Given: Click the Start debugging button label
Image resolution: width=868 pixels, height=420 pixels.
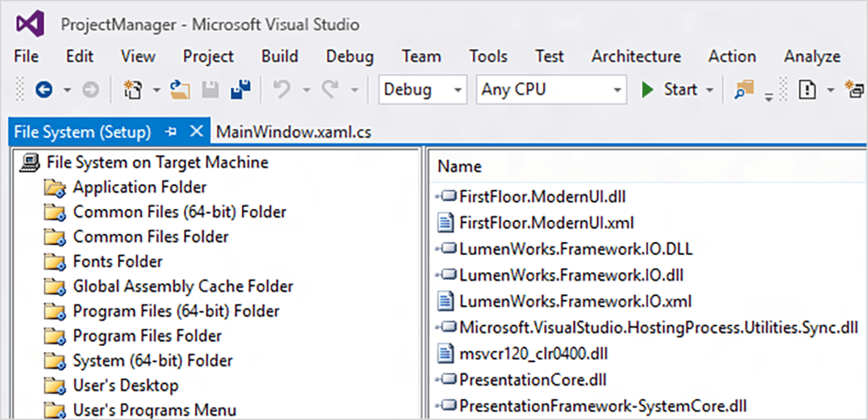Looking at the screenshot, I should [x=680, y=90].
